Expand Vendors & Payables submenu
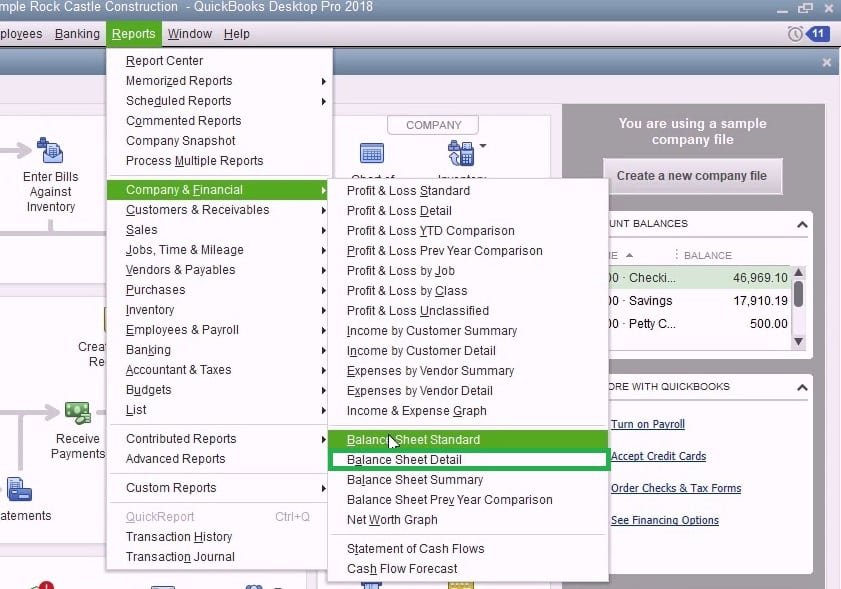This screenshot has height=589, width=841. (x=323, y=270)
